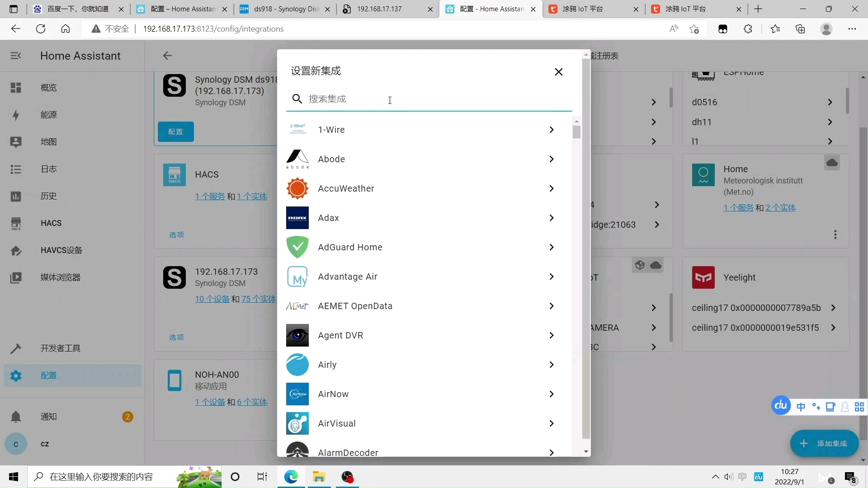Expand Yeelight ceiling17 0x0000000007789a5b
Screen dimensions: 868x488
pyautogui.click(x=833, y=308)
